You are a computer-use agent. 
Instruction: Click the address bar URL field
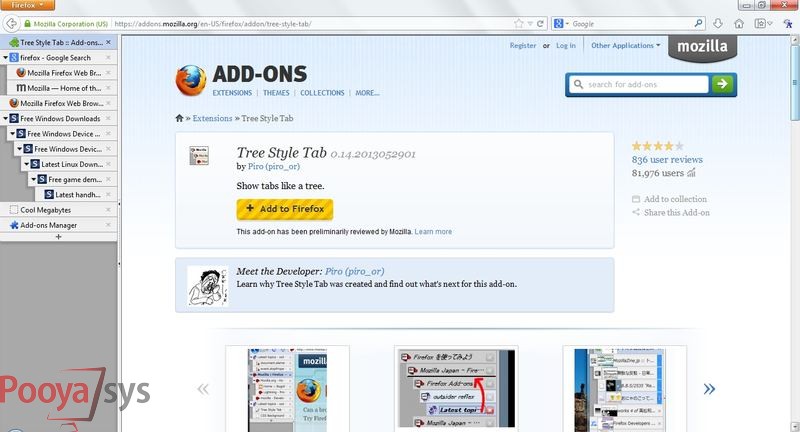pyautogui.click(x=311, y=23)
